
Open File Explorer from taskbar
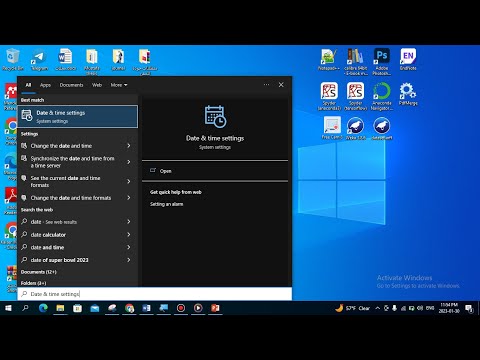[x=60, y=308]
